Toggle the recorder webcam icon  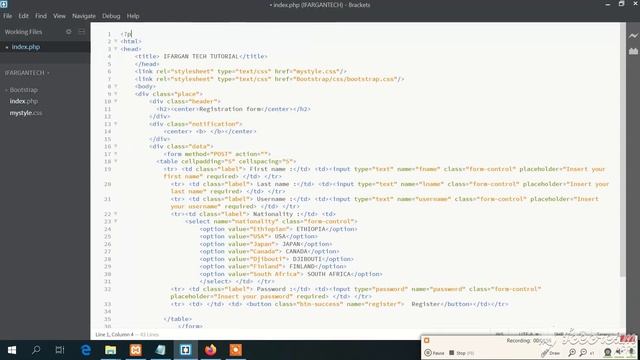pyautogui.click(x=607, y=352)
